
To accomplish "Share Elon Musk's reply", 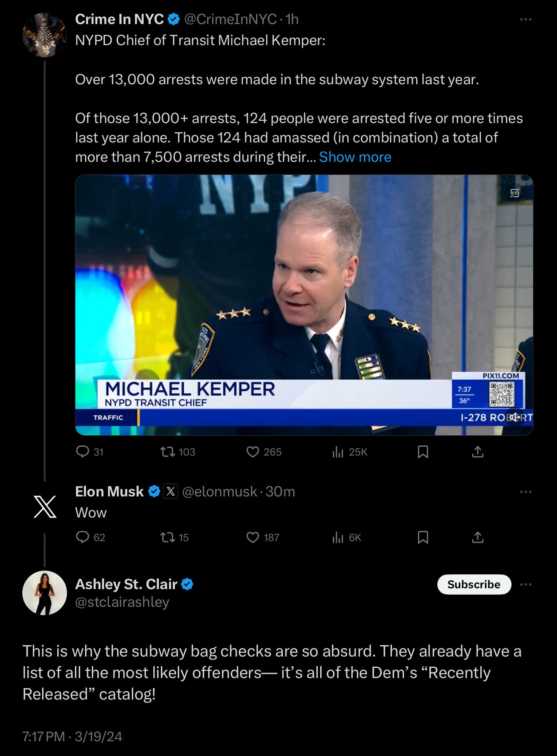I will coord(477,537).
